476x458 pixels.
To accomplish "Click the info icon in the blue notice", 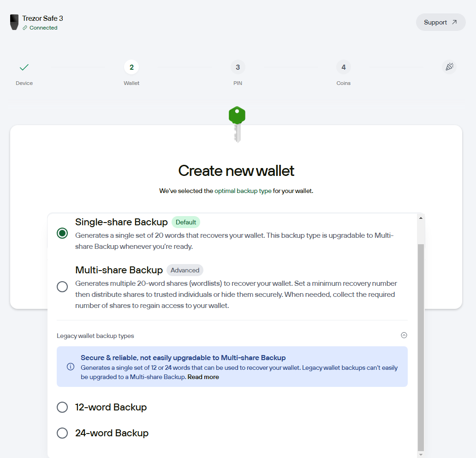I will pos(71,367).
